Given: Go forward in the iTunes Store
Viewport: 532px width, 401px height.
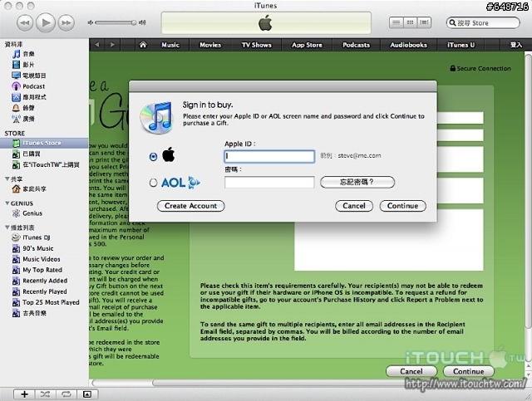Looking at the screenshot, I should click(x=112, y=45).
